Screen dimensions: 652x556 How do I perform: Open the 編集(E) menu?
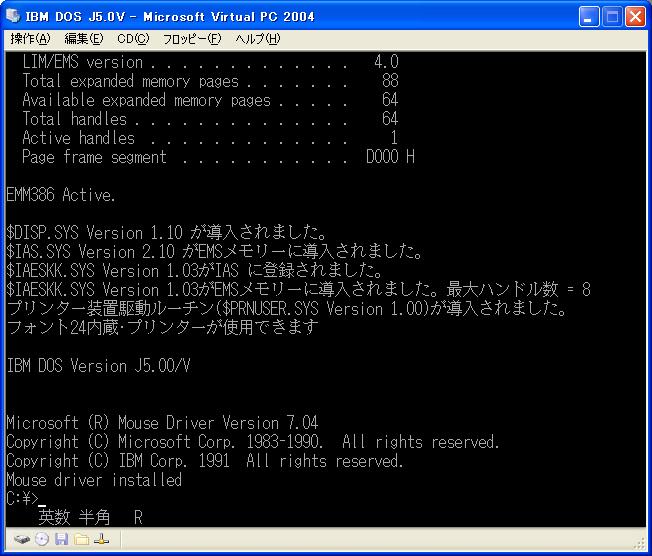(84, 39)
